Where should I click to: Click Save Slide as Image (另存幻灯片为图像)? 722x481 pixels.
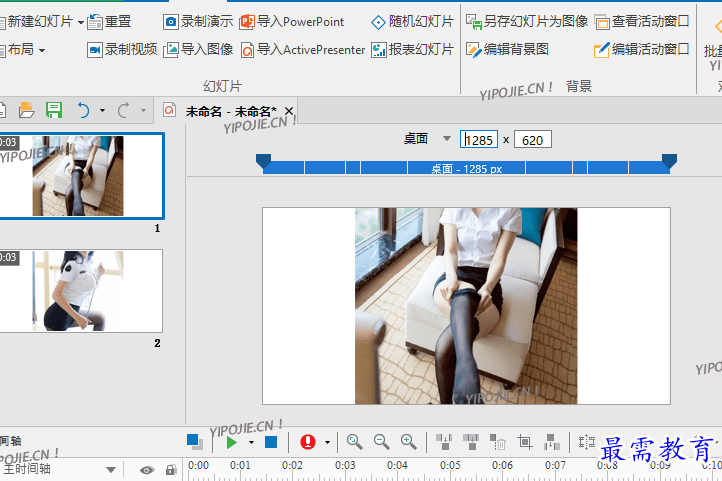527,22
